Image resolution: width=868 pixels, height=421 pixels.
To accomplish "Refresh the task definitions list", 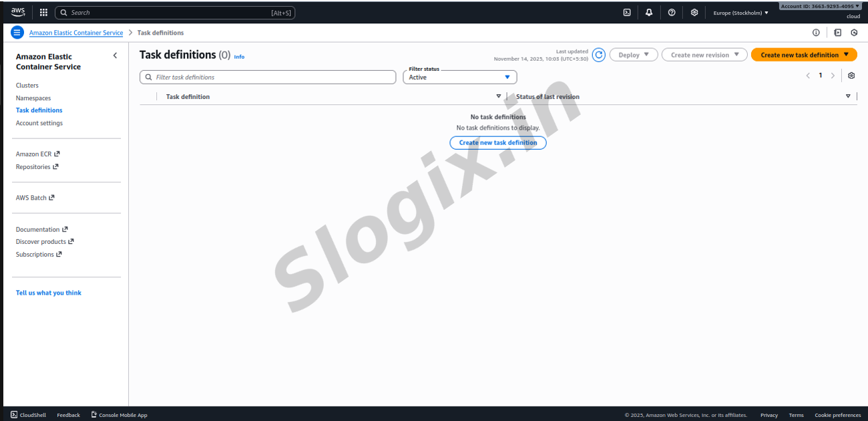I will [x=599, y=55].
